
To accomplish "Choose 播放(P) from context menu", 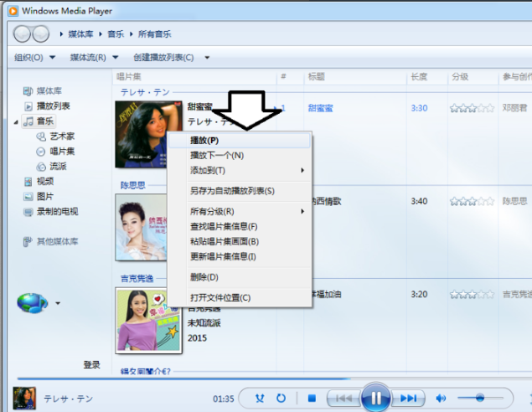I will pyautogui.click(x=240, y=141).
